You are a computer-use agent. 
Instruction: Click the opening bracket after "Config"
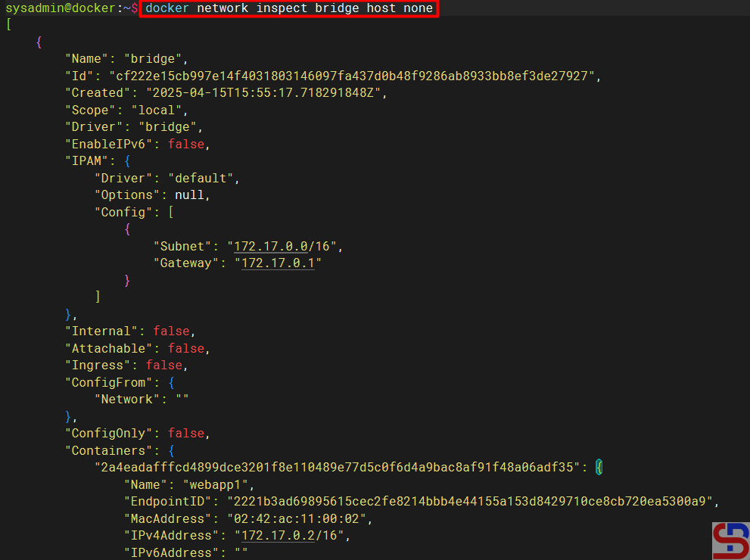click(x=172, y=212)
